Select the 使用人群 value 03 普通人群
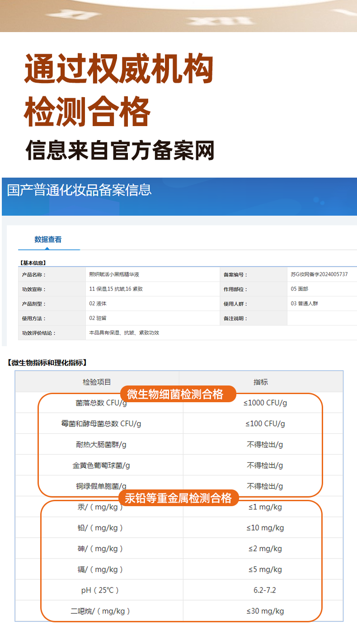The height and width of the screenshot is (644, 357). (304, 304)
